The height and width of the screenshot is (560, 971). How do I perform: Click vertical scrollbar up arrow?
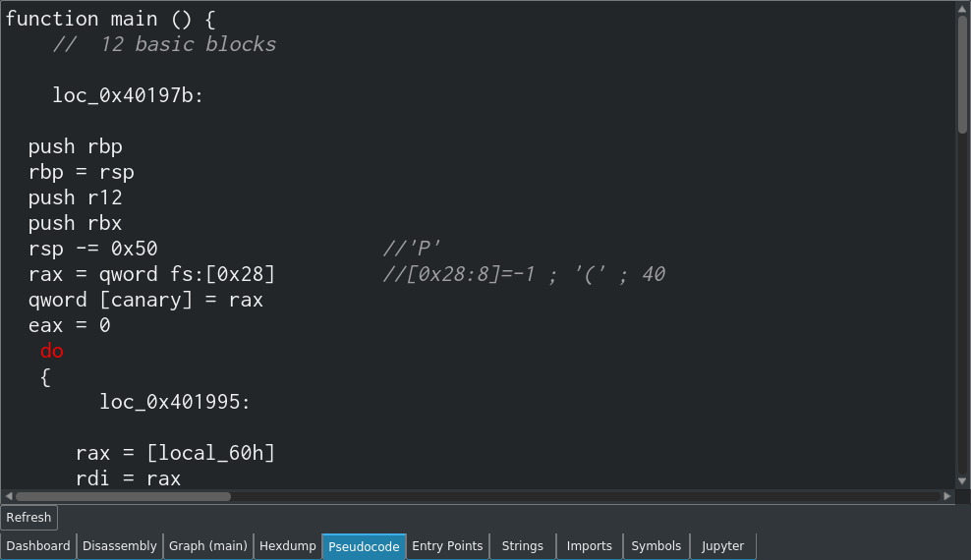962,8
